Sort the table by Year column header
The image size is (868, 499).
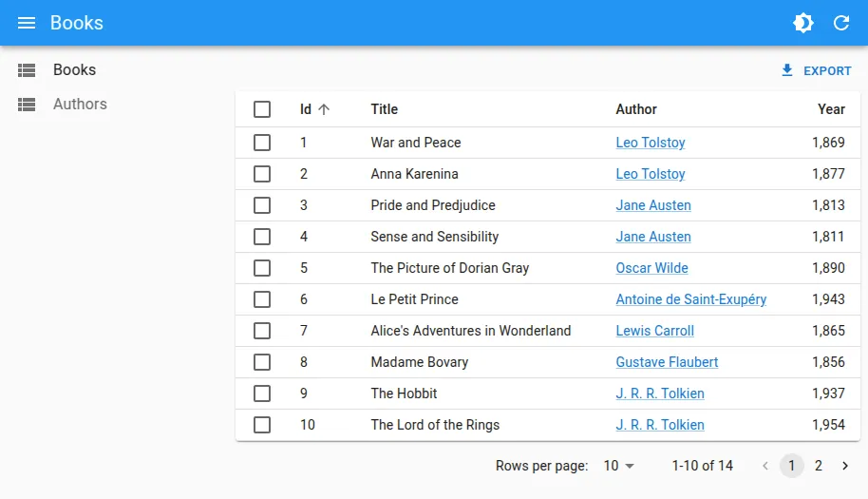point(831,109)
